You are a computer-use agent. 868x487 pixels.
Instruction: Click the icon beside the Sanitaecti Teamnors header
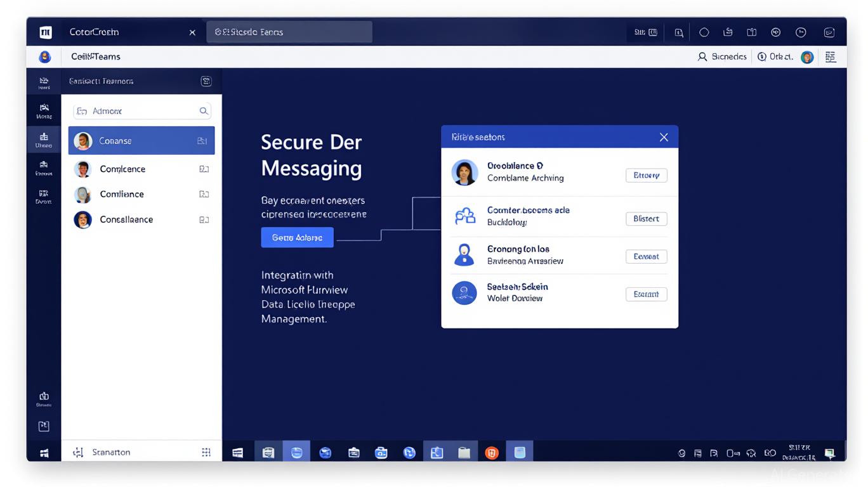(206, 81)
